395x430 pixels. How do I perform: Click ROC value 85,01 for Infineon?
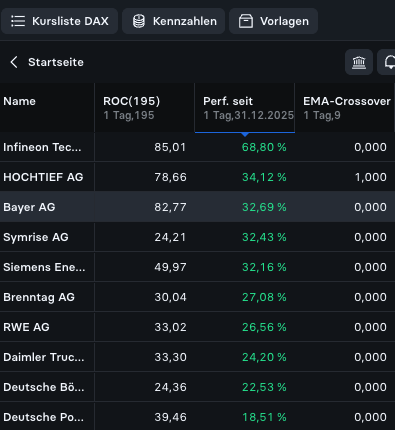click(x=170, y=147)
